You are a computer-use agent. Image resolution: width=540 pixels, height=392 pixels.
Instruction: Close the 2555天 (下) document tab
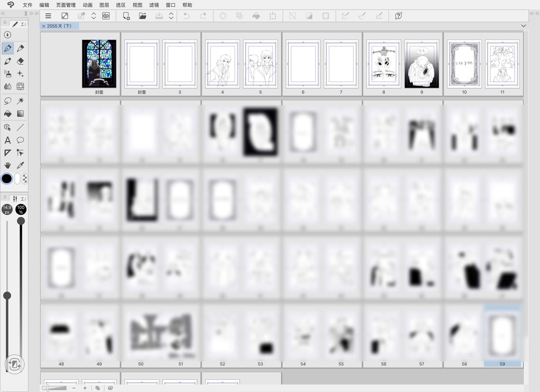(43, 26)
